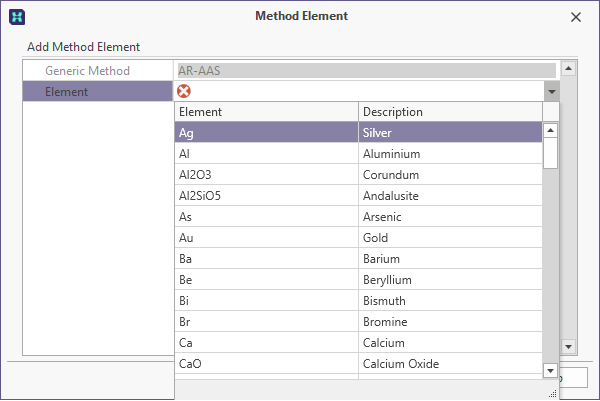Click the dropdown list scroll down arrow
This screenshot has height=401, width=600.
(550, 370)
